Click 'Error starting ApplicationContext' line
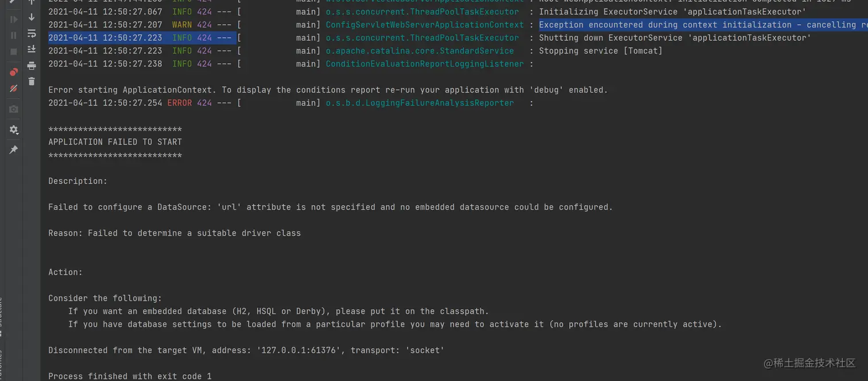The height and width of the screenshot is (381, 868). pyautogui.click(x=328, y=90)
